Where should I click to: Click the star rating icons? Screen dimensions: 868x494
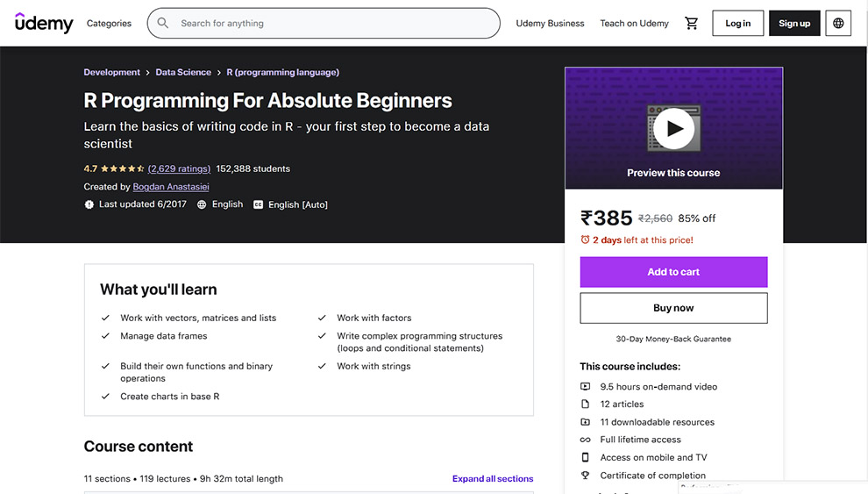123,169
